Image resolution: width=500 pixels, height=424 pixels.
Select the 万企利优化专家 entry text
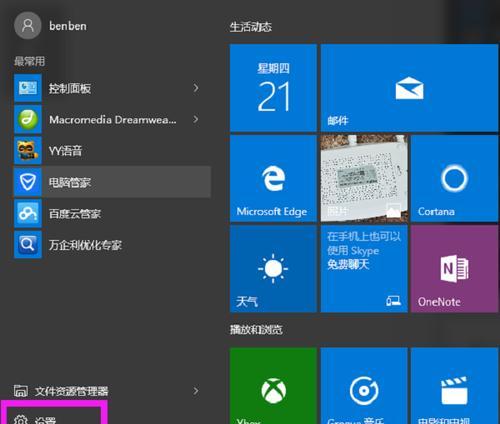(85, 245)
